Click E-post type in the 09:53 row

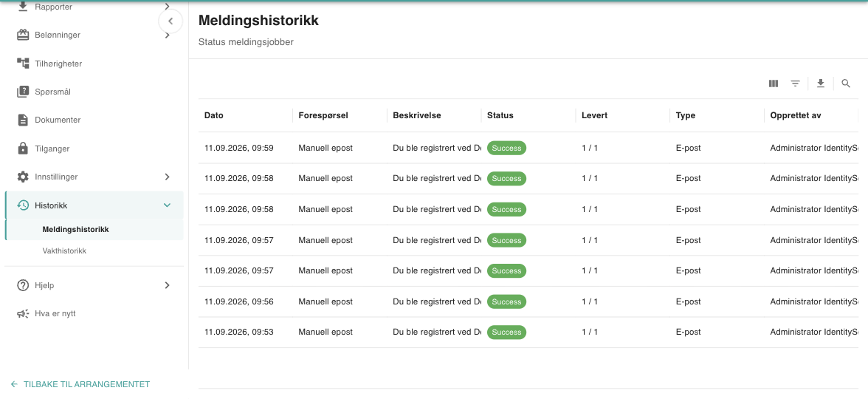click(x=688, y=332)
